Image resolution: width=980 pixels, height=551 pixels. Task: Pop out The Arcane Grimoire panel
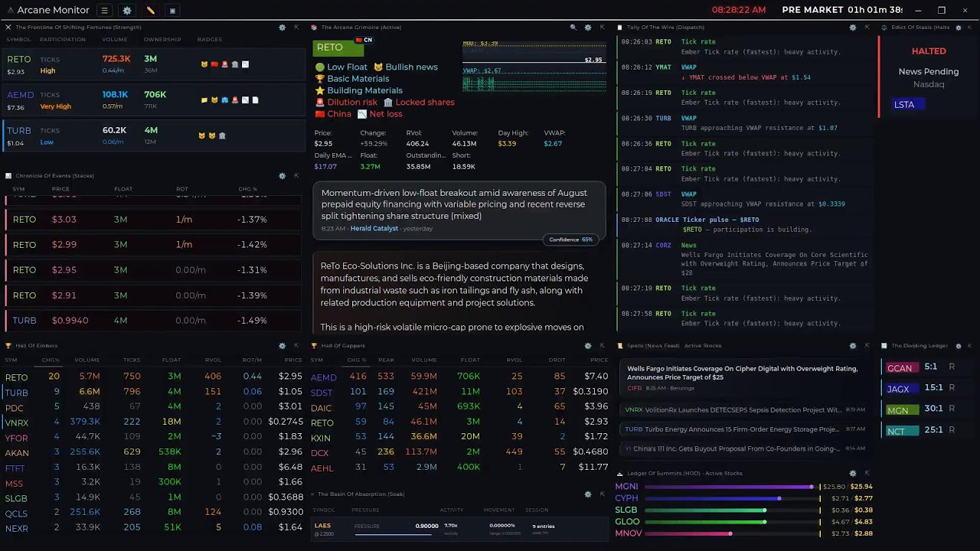pyautogui.click(x=602, y=27)
